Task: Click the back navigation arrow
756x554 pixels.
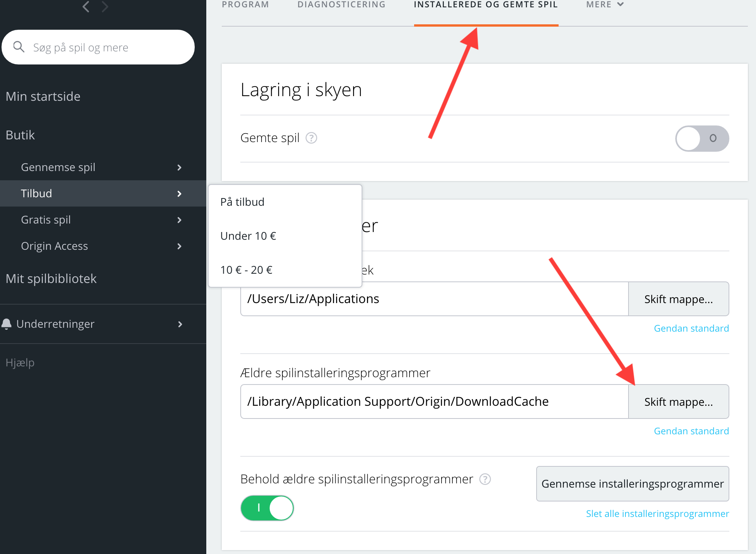Action: (x=86, y=6)
